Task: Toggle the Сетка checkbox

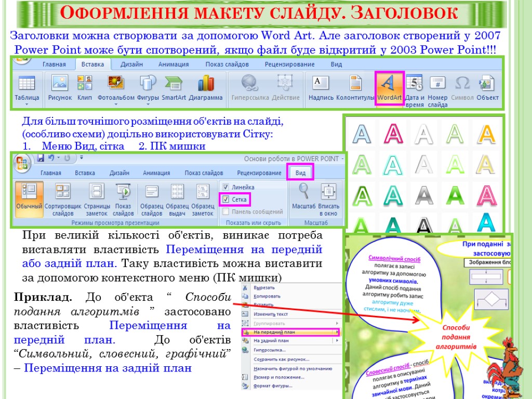Action: 225,199
